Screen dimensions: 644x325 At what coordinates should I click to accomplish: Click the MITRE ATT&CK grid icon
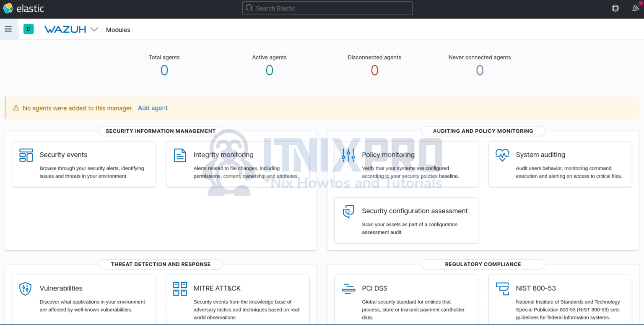click(x=180, y=288)
